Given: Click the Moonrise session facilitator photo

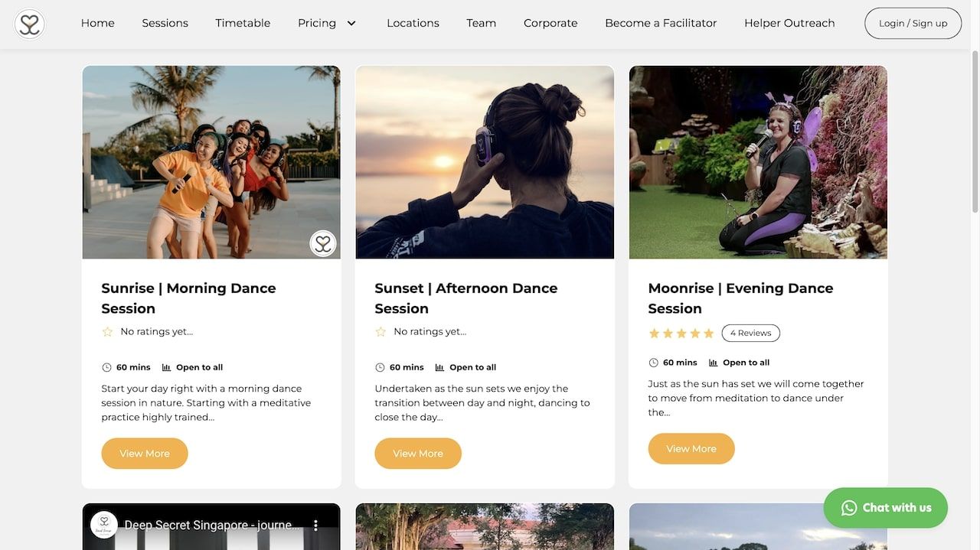Looking at the screenshot, I should tap(758, 162).
